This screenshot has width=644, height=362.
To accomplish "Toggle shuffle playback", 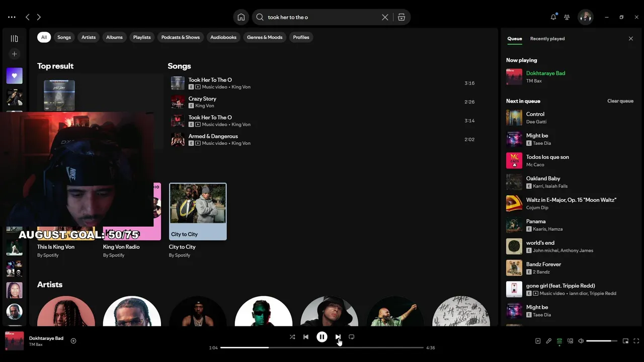I will [x=292, y=337].
